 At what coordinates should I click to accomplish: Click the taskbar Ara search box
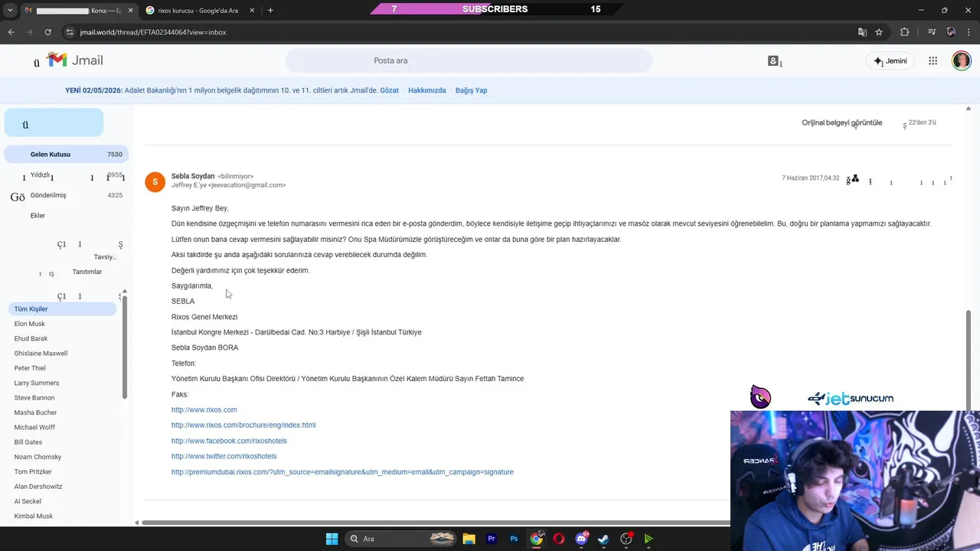pyautogui.click(x=401, y=539)
